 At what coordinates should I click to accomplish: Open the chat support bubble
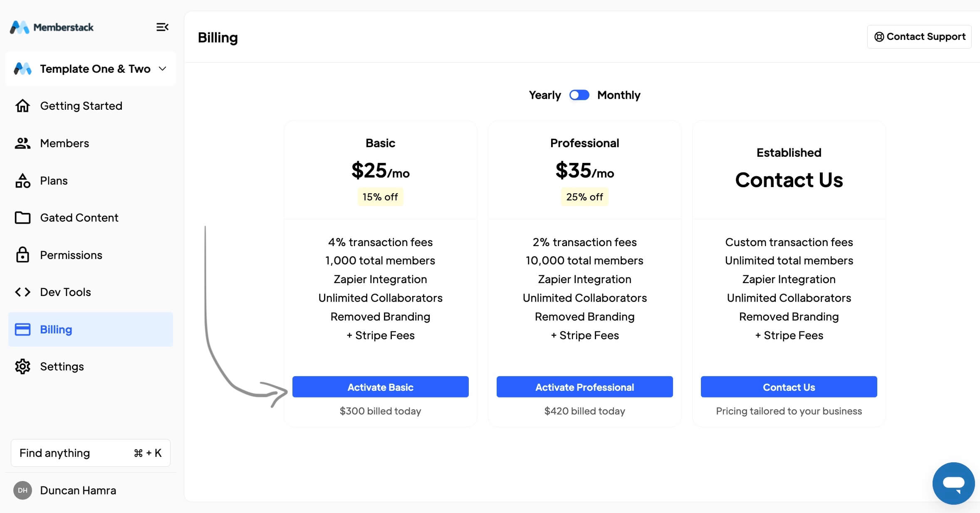pyautogui.click(x=953, y=483)
